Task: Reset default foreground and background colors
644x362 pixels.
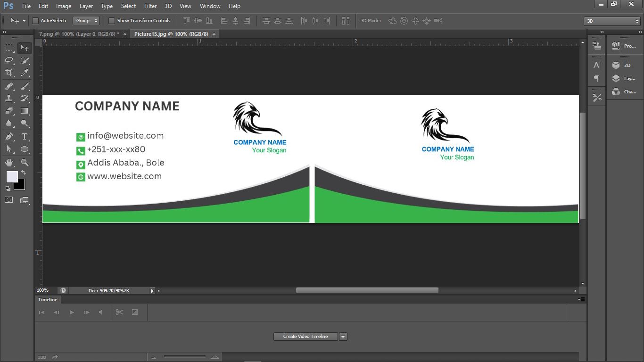Action: [x=8, y=189]
